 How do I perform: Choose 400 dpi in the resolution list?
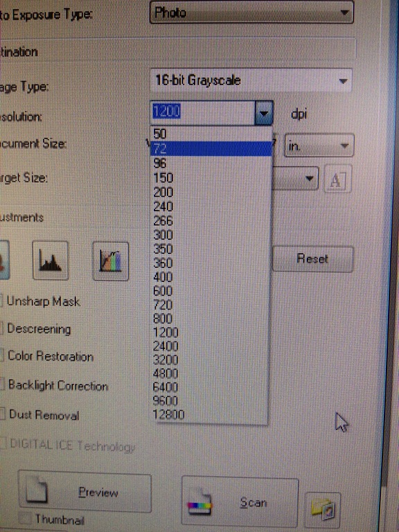tap(211, 277)
